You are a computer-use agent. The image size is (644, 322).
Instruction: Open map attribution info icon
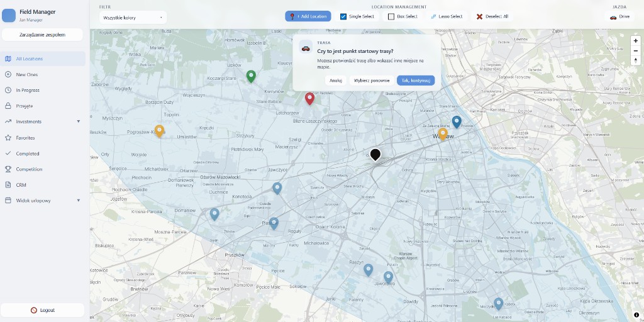(x=636, y=315)
